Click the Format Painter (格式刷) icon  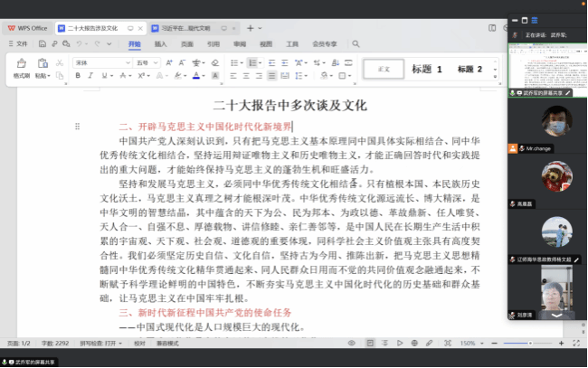(x=21, y=63)
